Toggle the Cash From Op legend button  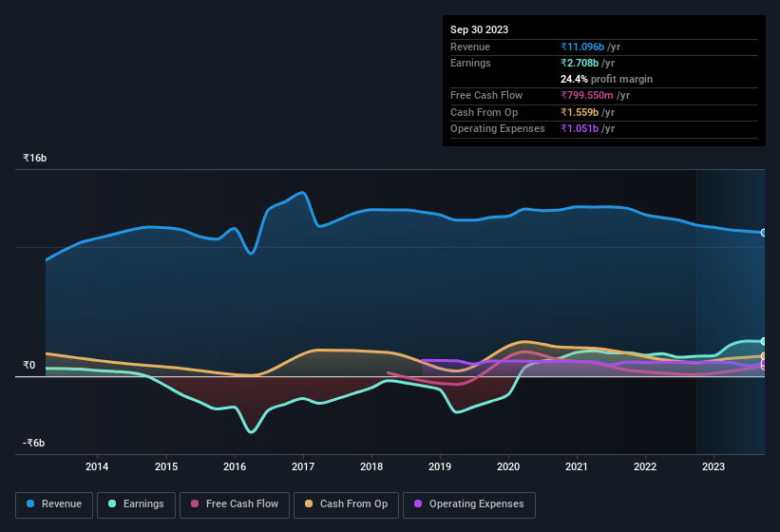tap(346, 504)
